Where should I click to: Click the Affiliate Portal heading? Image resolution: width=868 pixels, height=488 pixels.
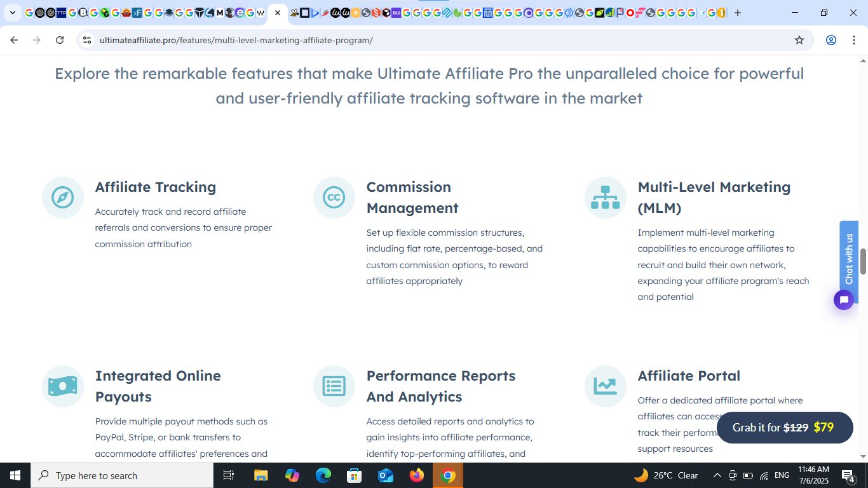point(689,376)
